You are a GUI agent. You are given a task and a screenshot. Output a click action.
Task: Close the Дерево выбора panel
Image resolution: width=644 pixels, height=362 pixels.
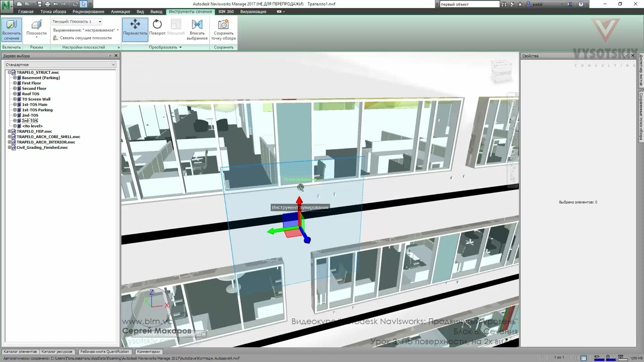click(x=116, y=56)
